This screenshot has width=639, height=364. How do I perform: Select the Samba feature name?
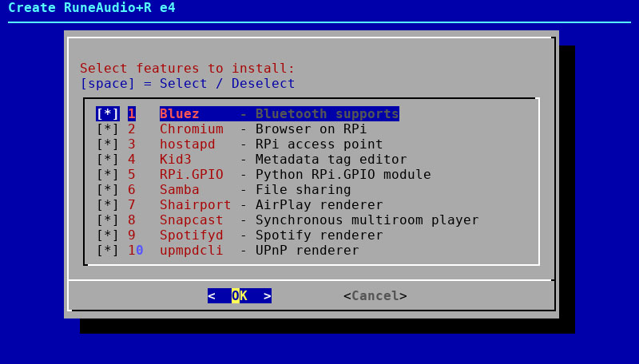click(x=179, y=190)
